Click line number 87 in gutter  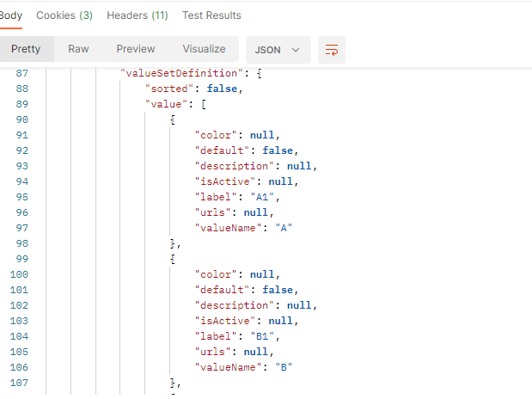(22, 73)
